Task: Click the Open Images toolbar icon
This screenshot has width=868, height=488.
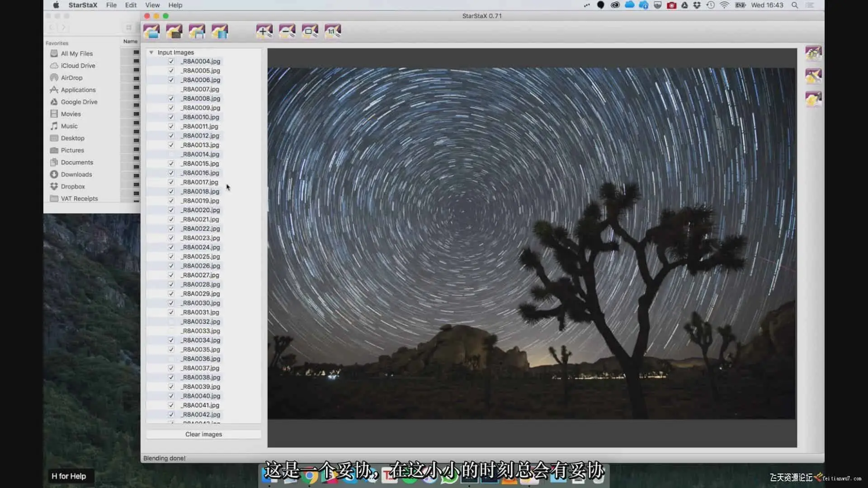Action: pyautogui.click(x=151, y=31)
